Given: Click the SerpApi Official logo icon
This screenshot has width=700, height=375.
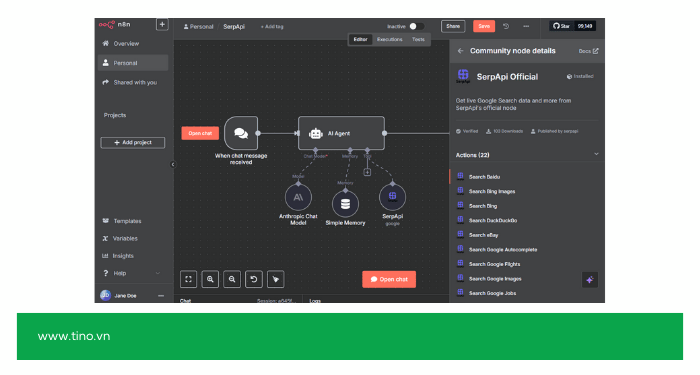Looking at the screenshot, I should pos(463,76).
